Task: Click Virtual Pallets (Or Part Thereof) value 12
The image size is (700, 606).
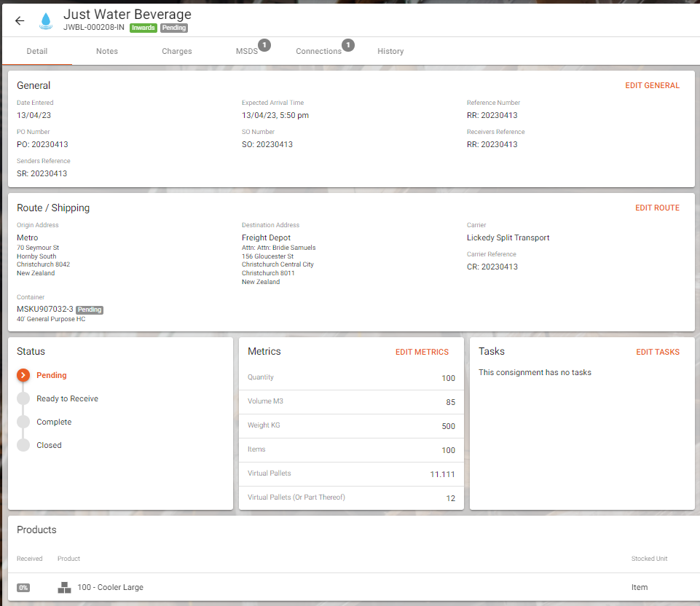Action: [x=451, y=498]
